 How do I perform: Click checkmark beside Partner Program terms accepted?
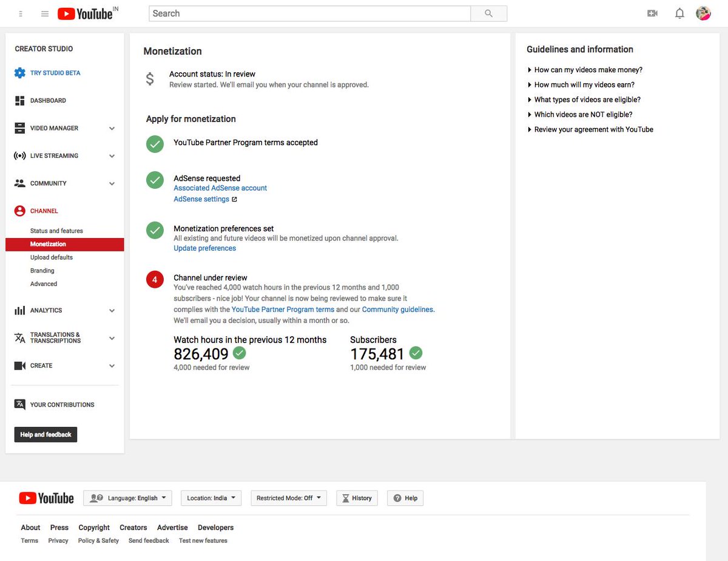click(x=155, y=144)
